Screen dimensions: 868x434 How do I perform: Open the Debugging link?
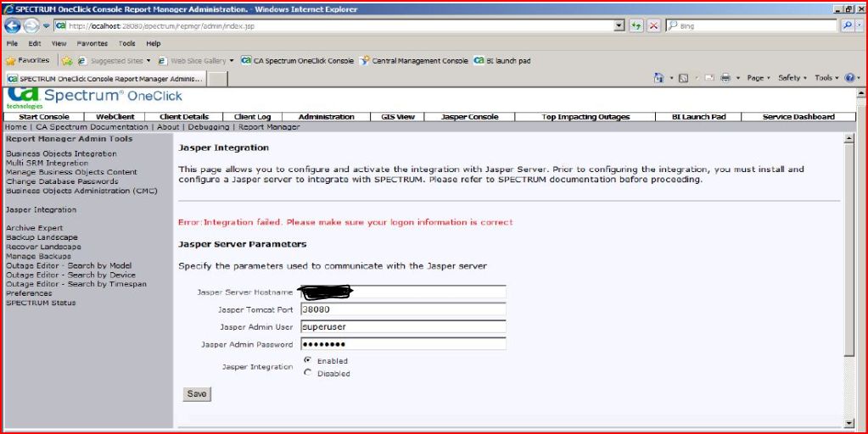coord(208,127)
